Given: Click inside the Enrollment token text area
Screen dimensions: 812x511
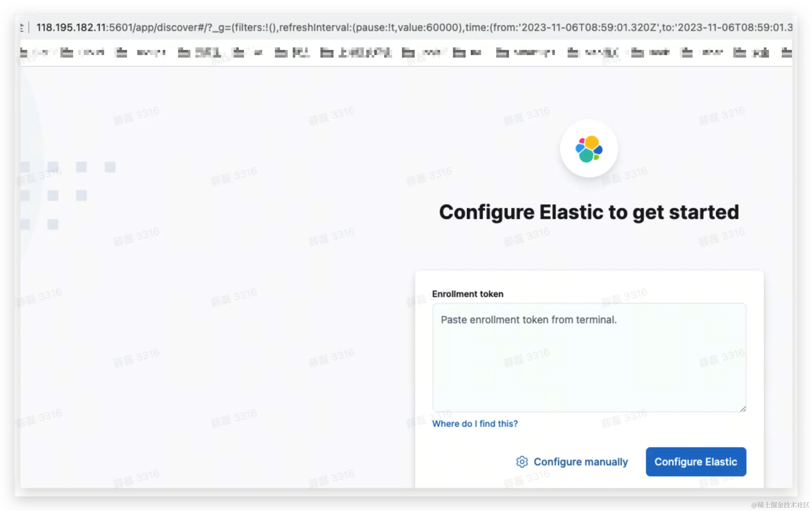Looking at the screenshot, I should [x=589, y=357].
